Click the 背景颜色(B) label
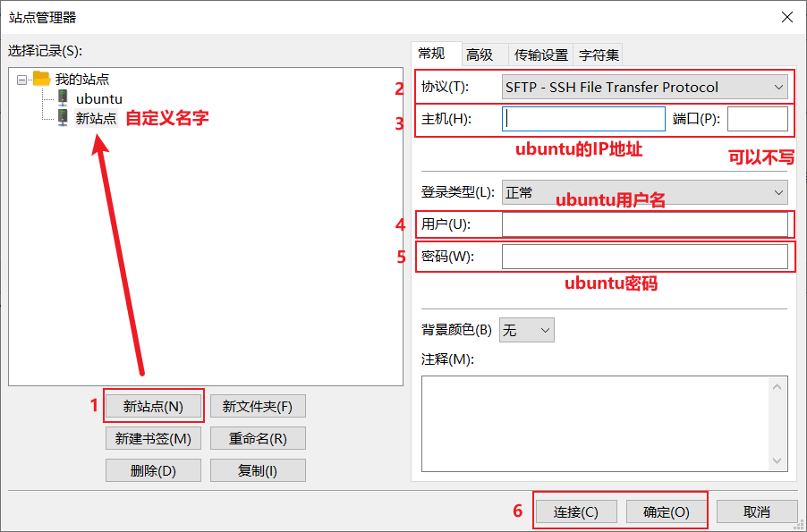The image size is (807, 532). tap(456, 330)
